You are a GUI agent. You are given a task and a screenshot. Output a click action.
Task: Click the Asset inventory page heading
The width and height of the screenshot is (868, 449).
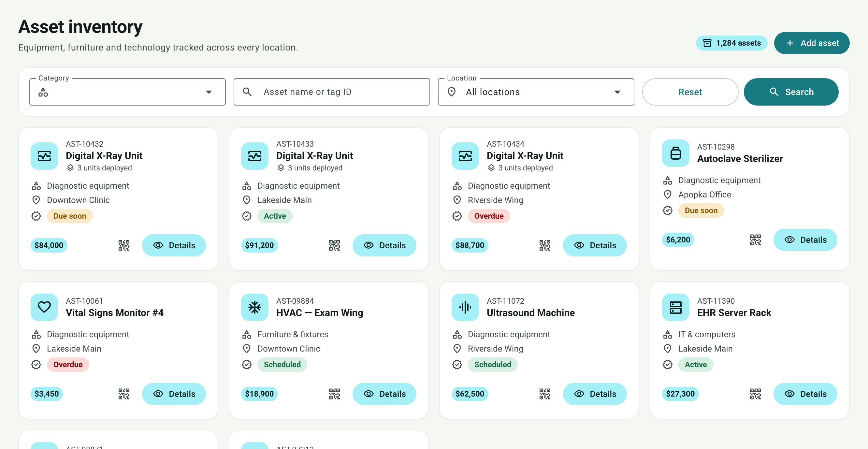click(x=80, y=27)
